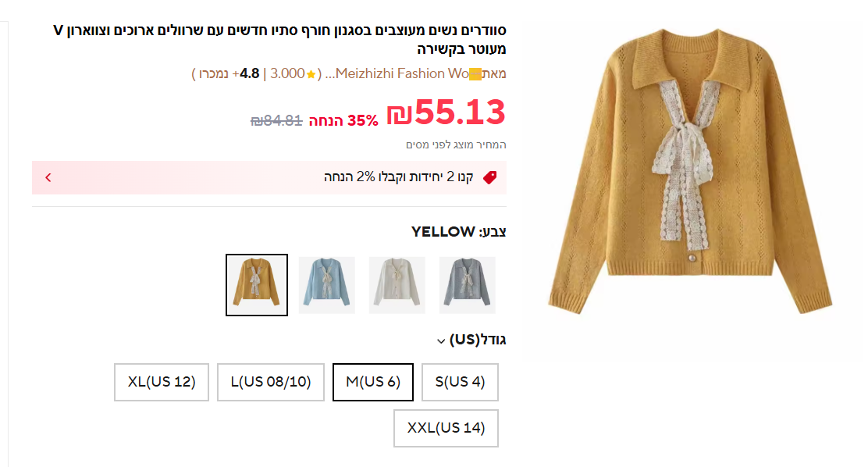Click the yellow seller badge icon
Screen dimensions: 868x467
[x=475, y=74]
